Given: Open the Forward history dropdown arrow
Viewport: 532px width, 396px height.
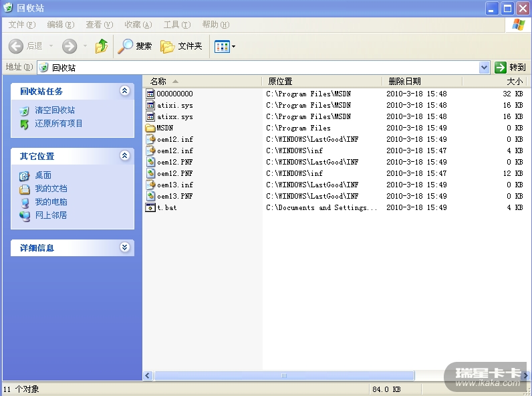Looking at the screenshot, I should [85, 46].
